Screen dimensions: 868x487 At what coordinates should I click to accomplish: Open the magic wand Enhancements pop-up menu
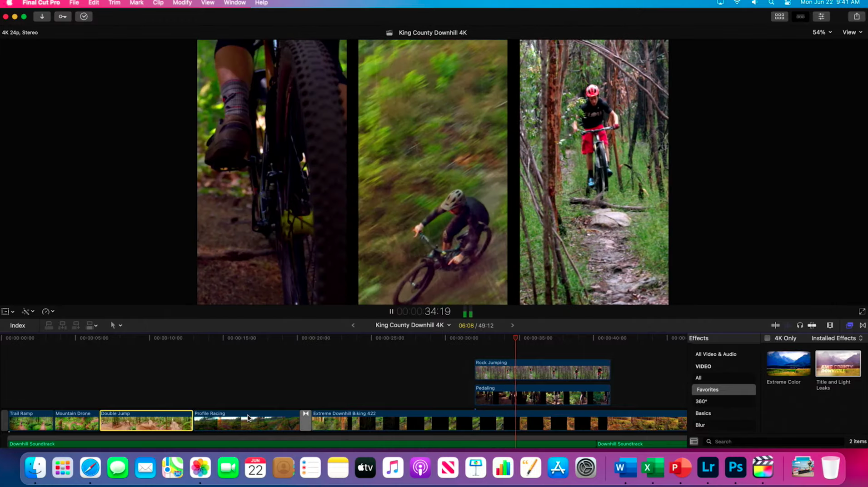pos(28,312)
